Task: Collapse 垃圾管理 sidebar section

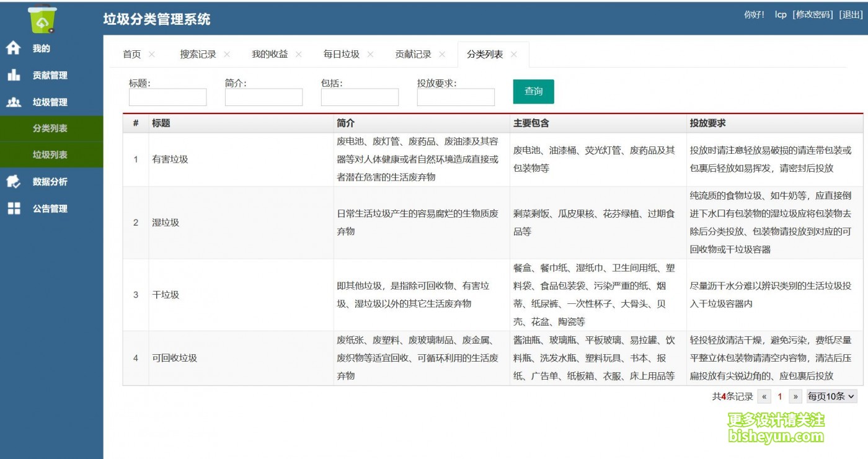Action: point(51,102)
